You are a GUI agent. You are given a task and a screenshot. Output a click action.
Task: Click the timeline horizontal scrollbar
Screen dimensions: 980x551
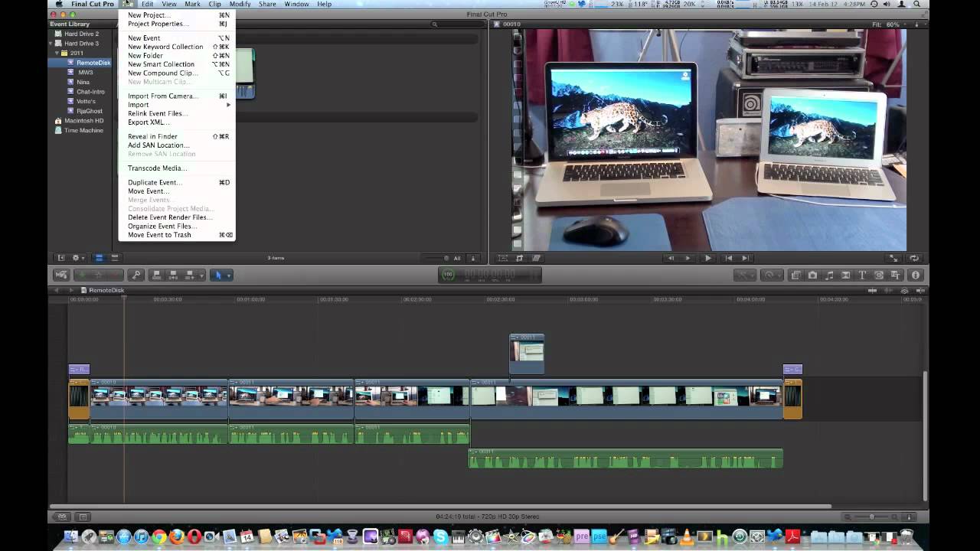tap(440, 506)
